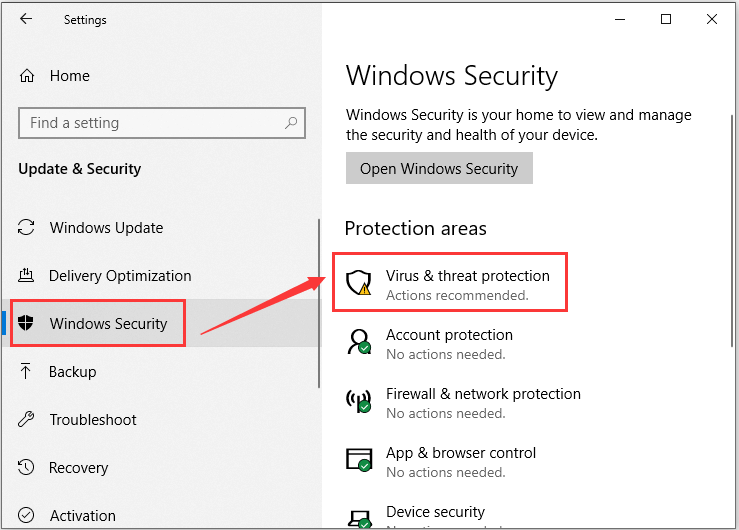739x530 pixels.
Task: Click the Delivery Optimization icon
Action: pyautogui.click(x=26, y=275)
